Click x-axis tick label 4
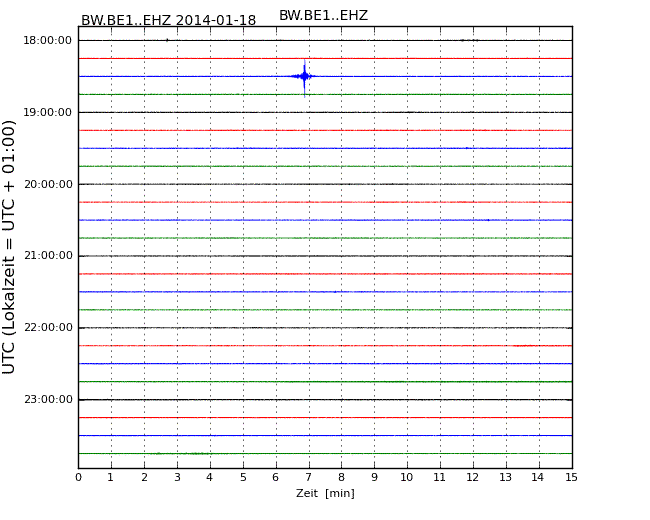 [x=209, y=477]
